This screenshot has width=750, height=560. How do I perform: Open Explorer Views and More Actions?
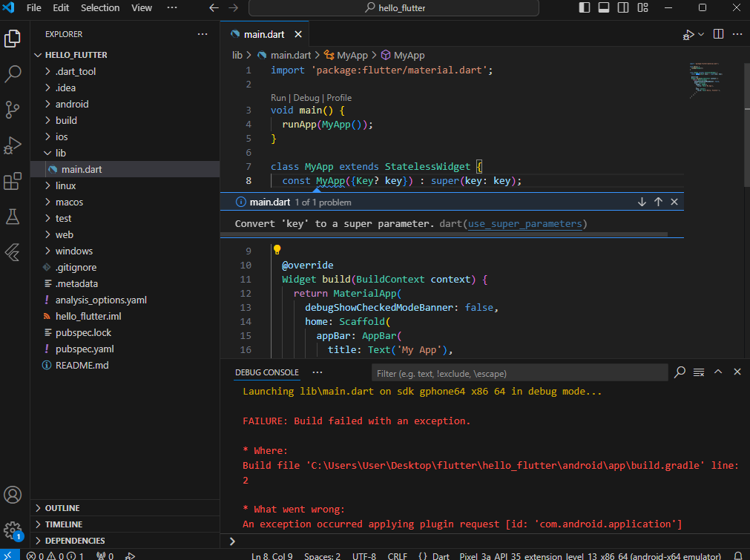coord(203,34)
